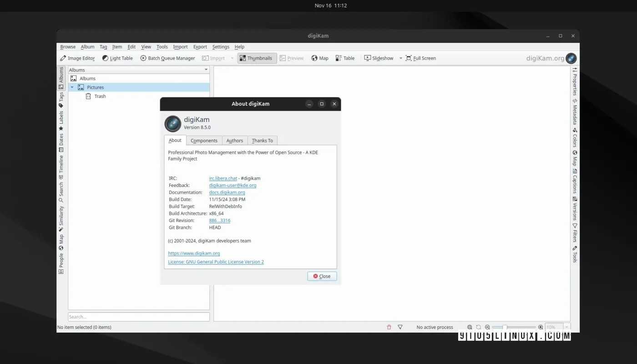
Task: Enable Full Screen mode
Action: (x=420, y=58)
